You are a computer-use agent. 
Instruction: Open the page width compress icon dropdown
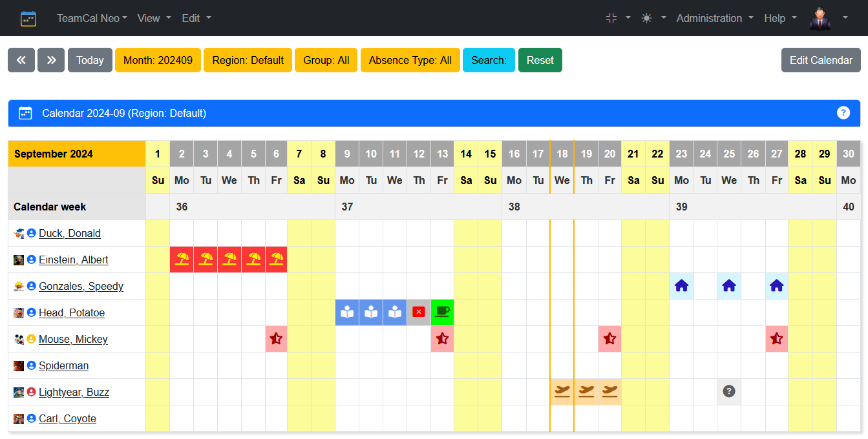pyautogui.click(x=618, y=18)
